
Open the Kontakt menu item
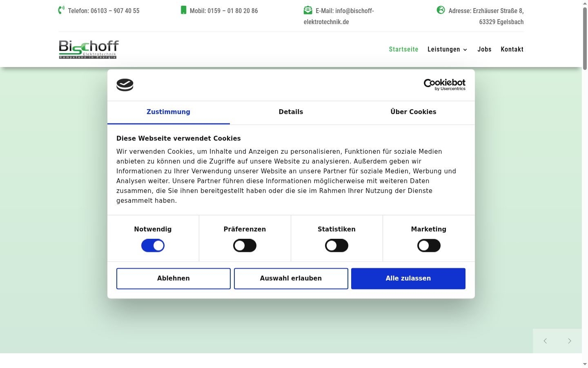pyautogui.click(x=512, y=49)
